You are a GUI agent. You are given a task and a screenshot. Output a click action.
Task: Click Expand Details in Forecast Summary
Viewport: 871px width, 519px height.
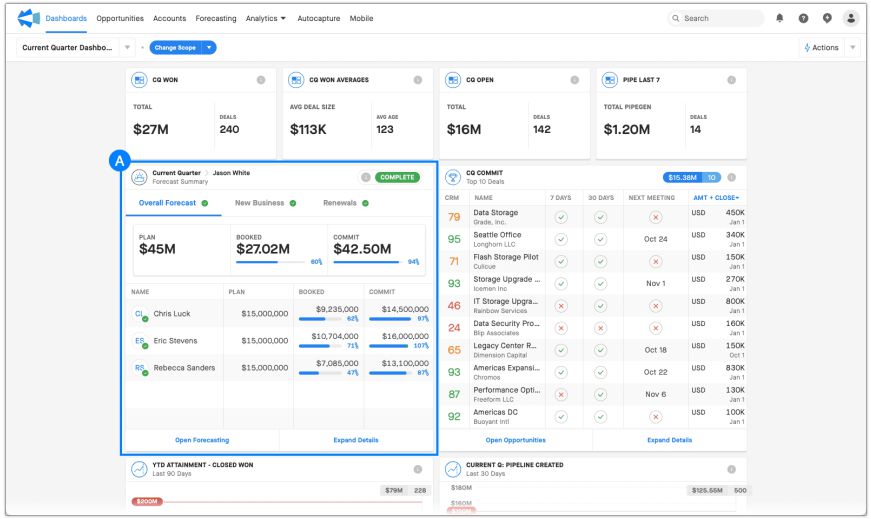coord(356,440)
